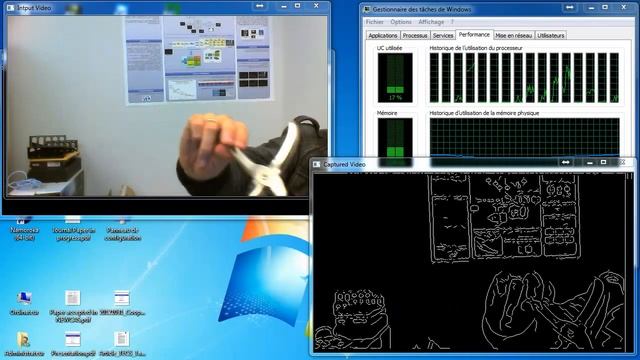Click the Captured Video window title icon
This screenshot has width=640, height=360.
316,164
